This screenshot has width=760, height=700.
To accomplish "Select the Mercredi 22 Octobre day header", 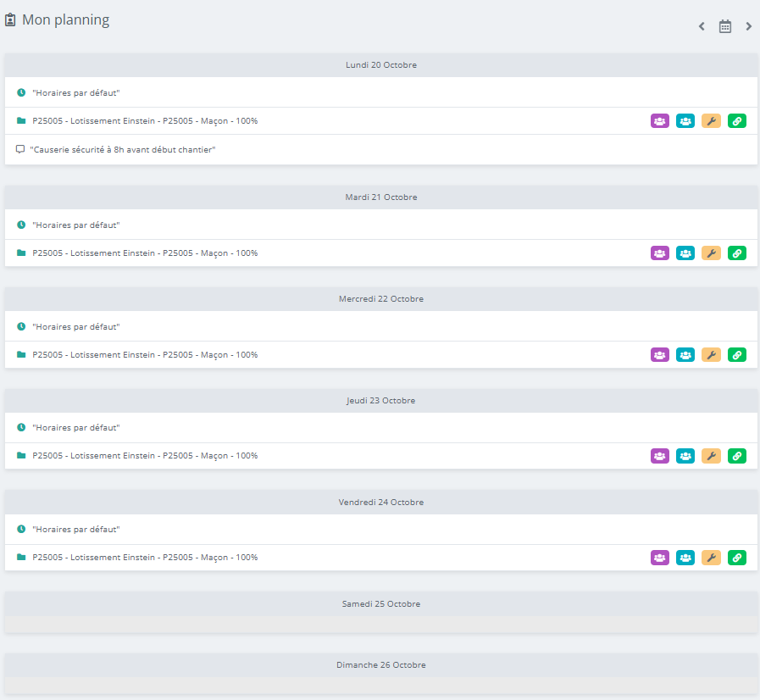I will (x=381, y=299).
